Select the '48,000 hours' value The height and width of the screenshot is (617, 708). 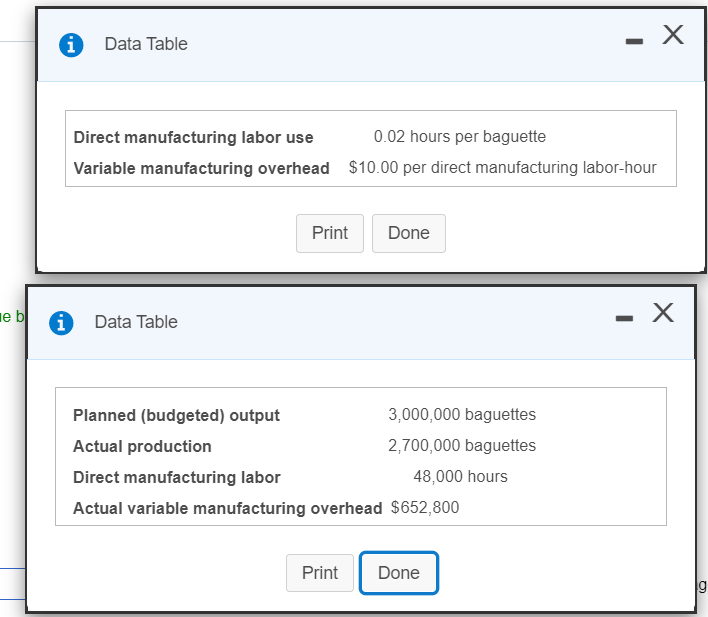(x=461, y=477)
